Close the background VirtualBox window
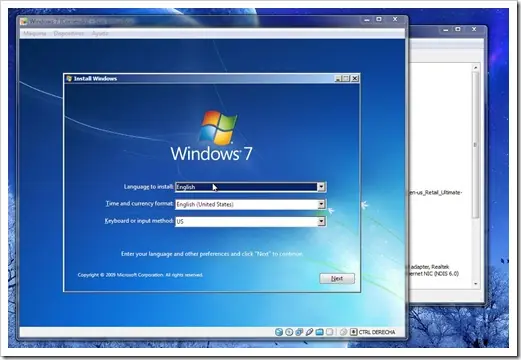Viewport: 521px width, 360px height. (474, 29)
